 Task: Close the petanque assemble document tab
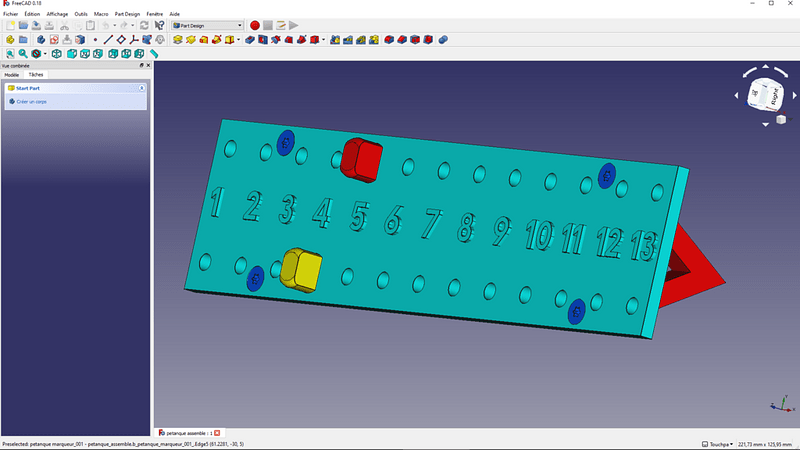217,433
